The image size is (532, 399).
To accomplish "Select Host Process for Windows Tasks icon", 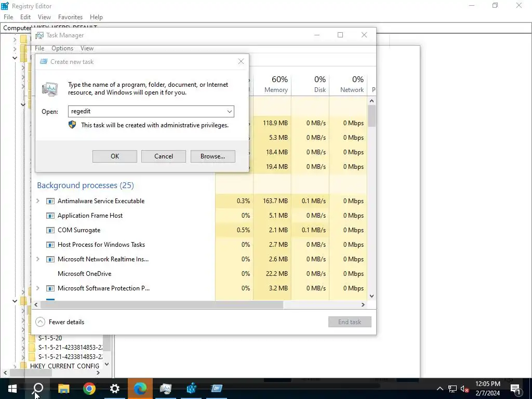I will [50, 245].
